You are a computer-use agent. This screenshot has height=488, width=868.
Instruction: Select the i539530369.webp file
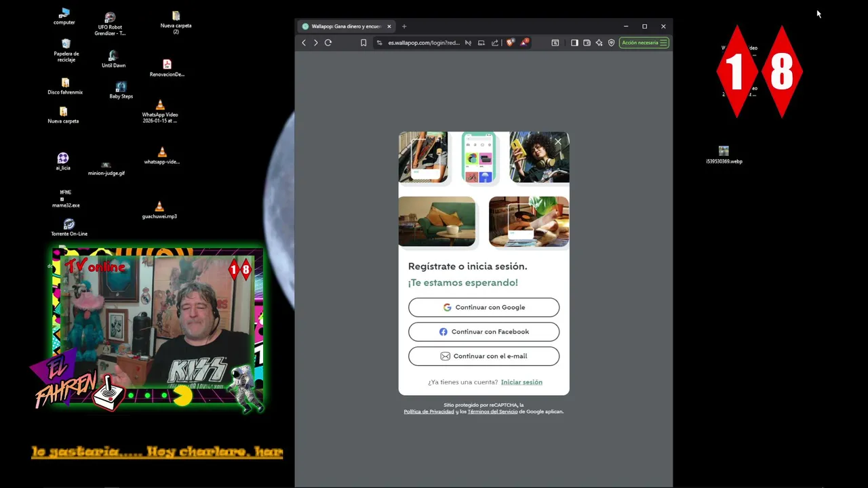click(x=724, y=155)
